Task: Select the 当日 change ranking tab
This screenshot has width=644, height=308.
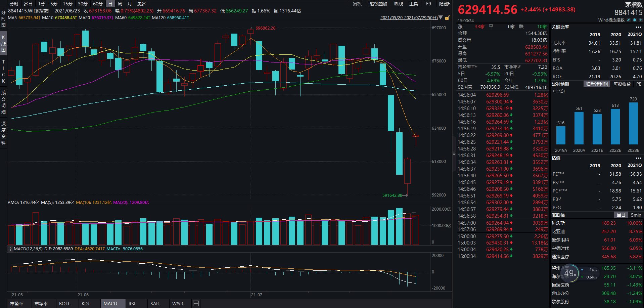Action: point(621,215)
